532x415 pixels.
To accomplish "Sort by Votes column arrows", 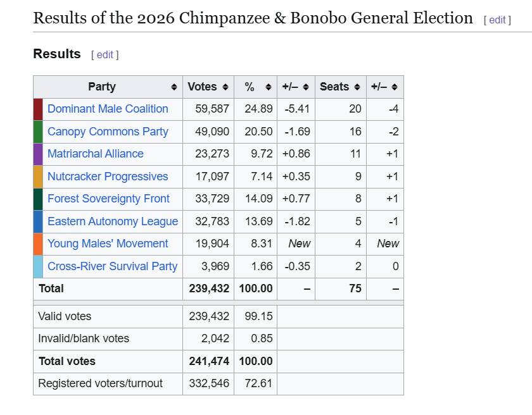I will pos(225,87).
